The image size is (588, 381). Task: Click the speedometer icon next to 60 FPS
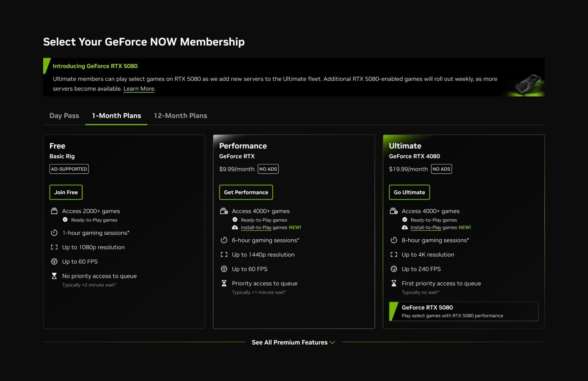[54, 261]
